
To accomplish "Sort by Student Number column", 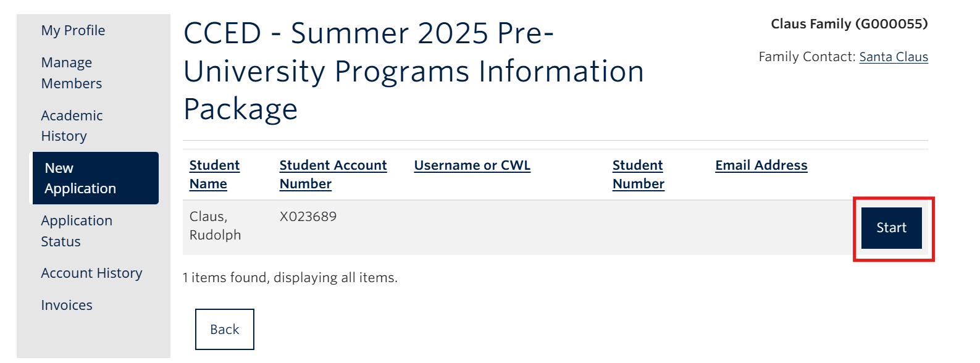I will (637, 174).
